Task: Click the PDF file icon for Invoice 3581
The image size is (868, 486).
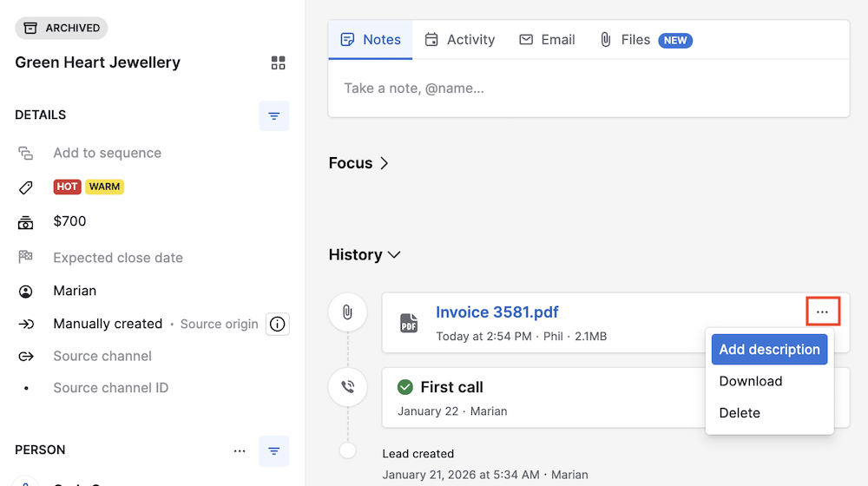Action: 409,323
